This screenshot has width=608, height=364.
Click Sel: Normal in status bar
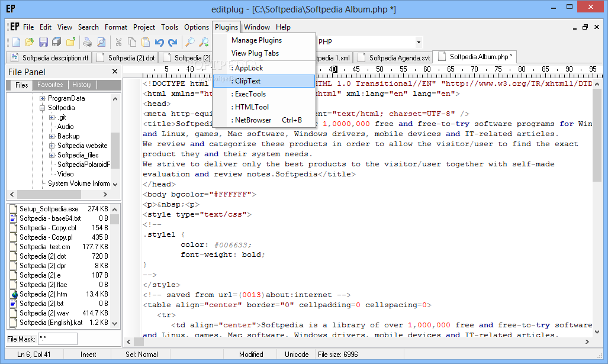(x=141, y=355)
